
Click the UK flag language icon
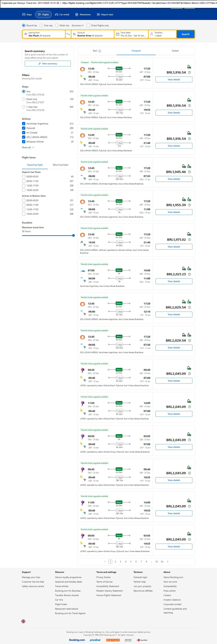point(23,621)
